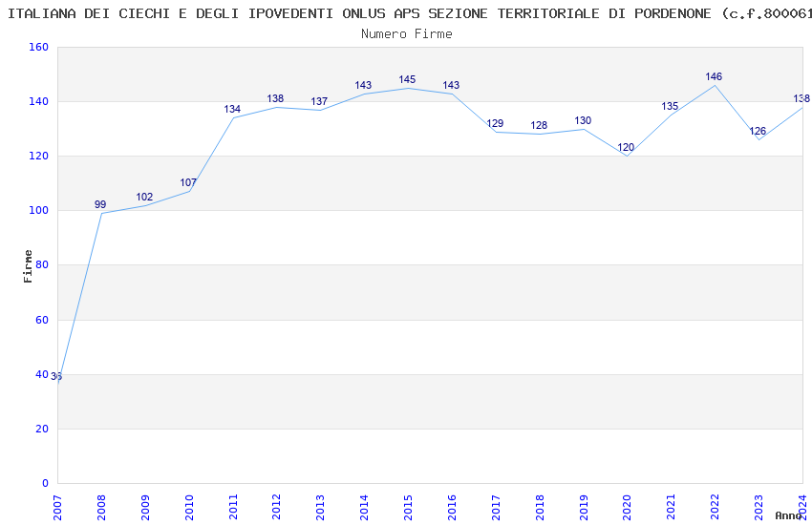812x525 pixels.
Task: Click the y-axis value 160
Action: tap(39, 47)
